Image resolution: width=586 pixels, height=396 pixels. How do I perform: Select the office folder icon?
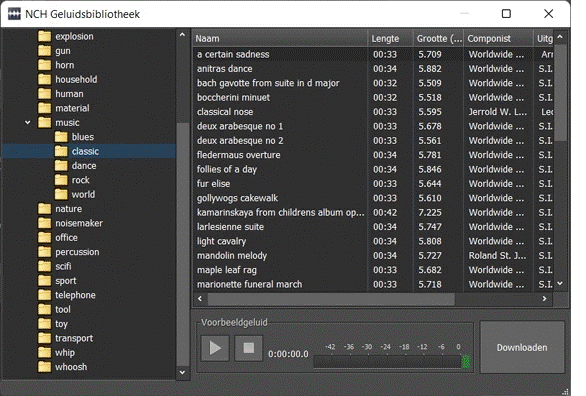pos(44,238)
